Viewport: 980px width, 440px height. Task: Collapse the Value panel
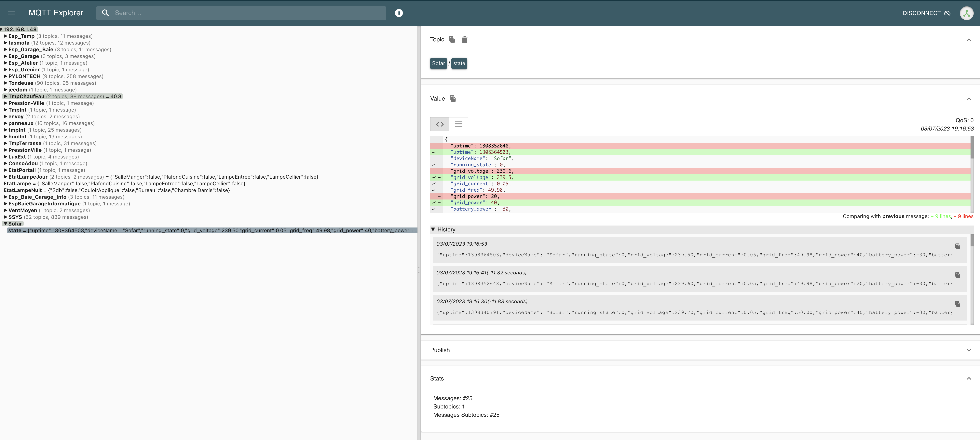(969, 99)
